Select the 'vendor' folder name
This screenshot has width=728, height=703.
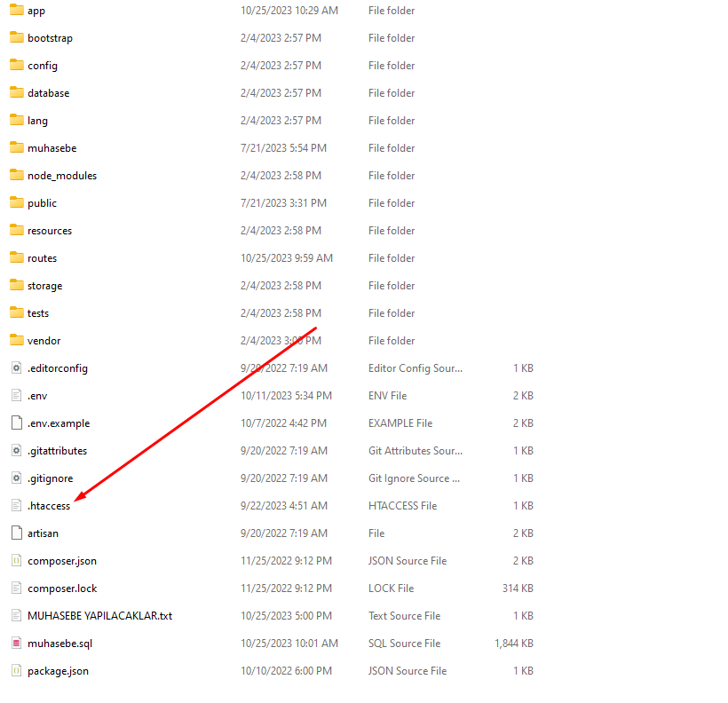[44, 341]
